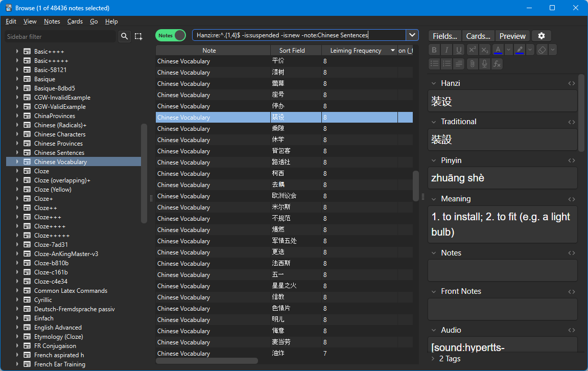Apply underline formatting
The height and width of the screenshot is (371, 588).
(459, 50)
